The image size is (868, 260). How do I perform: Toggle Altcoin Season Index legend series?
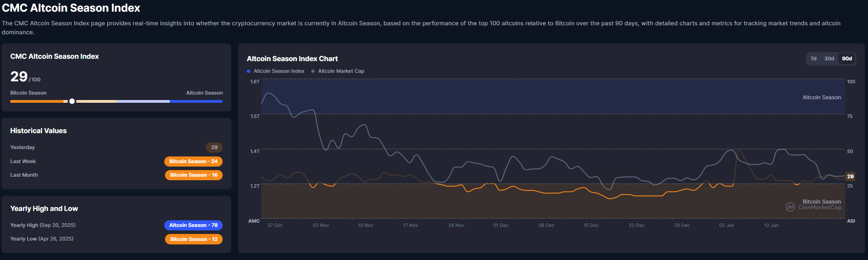click(276, 71)
